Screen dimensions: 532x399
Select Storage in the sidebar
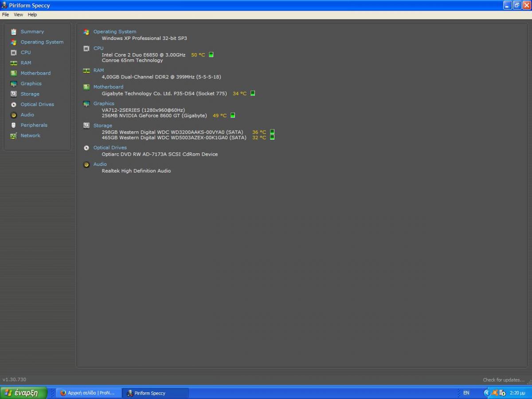[30, 94]
